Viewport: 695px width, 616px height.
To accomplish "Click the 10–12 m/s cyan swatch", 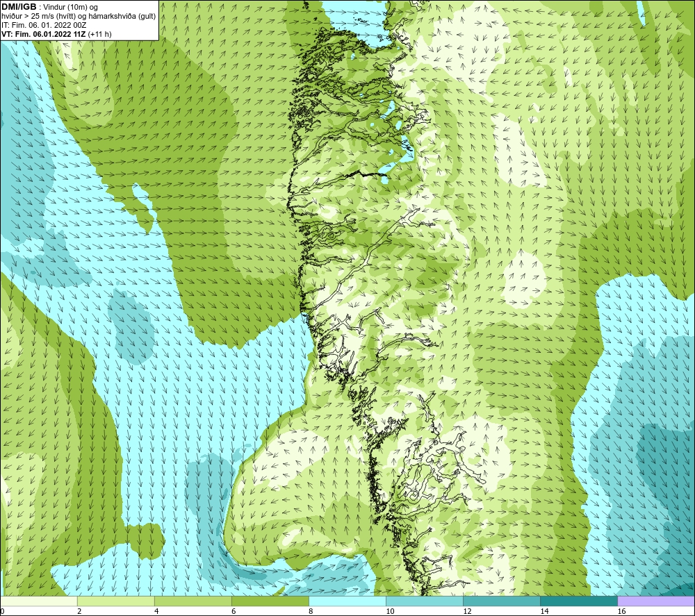I will coord(425,601).
